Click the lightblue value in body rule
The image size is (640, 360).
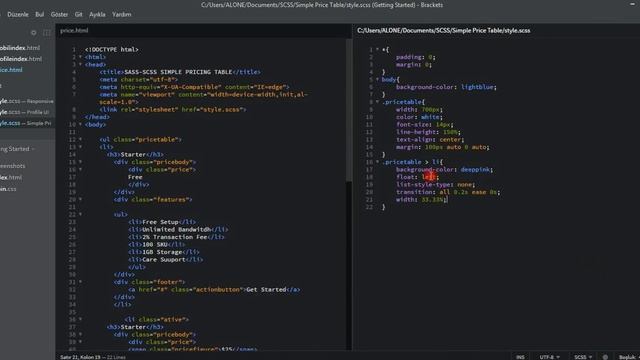pyautogui.click(x=478, y=87)
